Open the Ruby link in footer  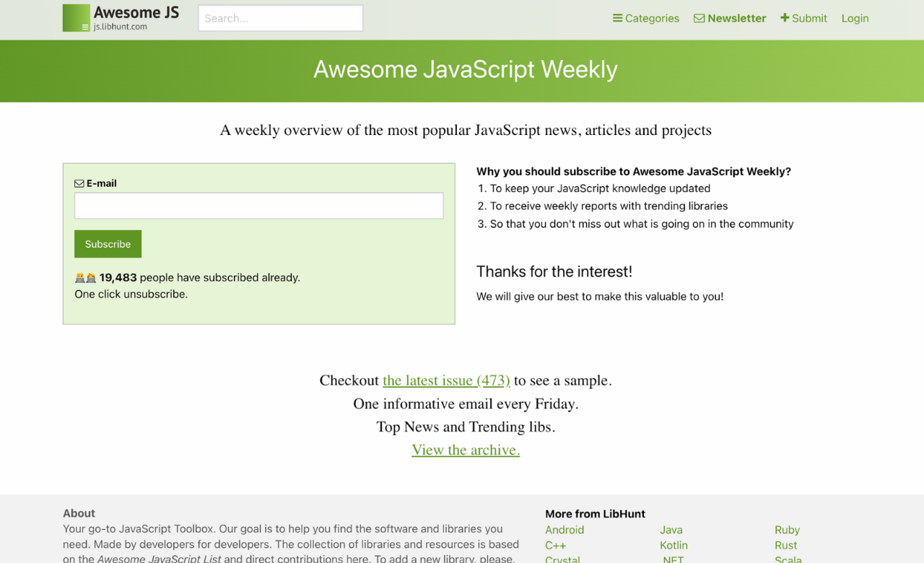pyautogui.click(x=787, y=530)
